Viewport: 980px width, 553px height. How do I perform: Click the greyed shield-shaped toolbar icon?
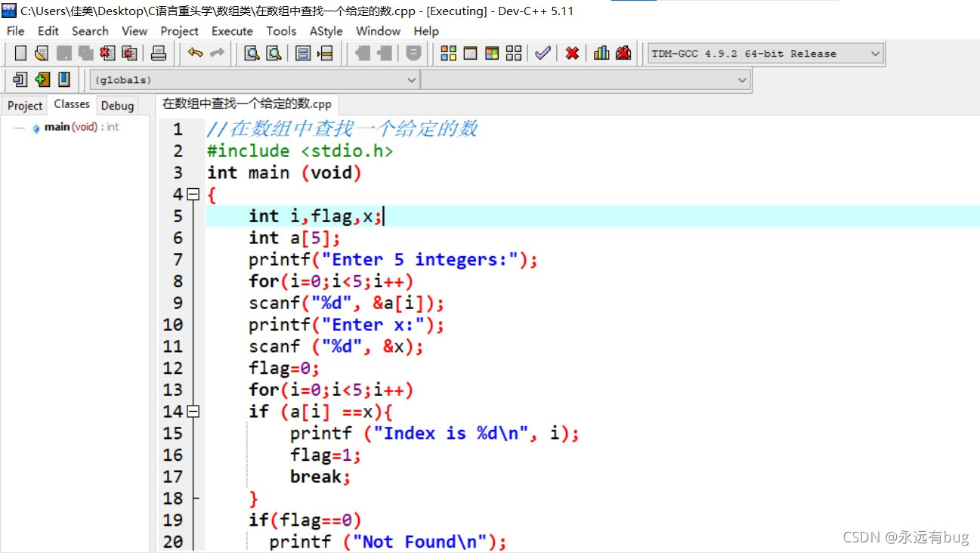pos(413,54)
